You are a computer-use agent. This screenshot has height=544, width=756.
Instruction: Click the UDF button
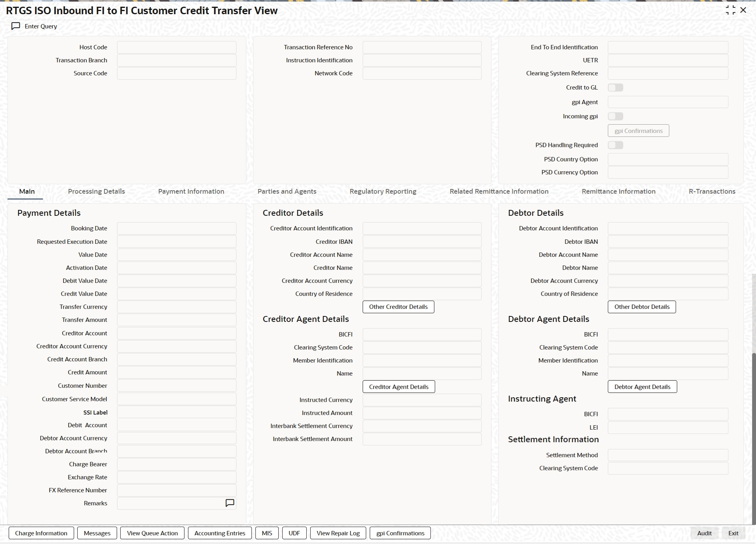[294, 533]
